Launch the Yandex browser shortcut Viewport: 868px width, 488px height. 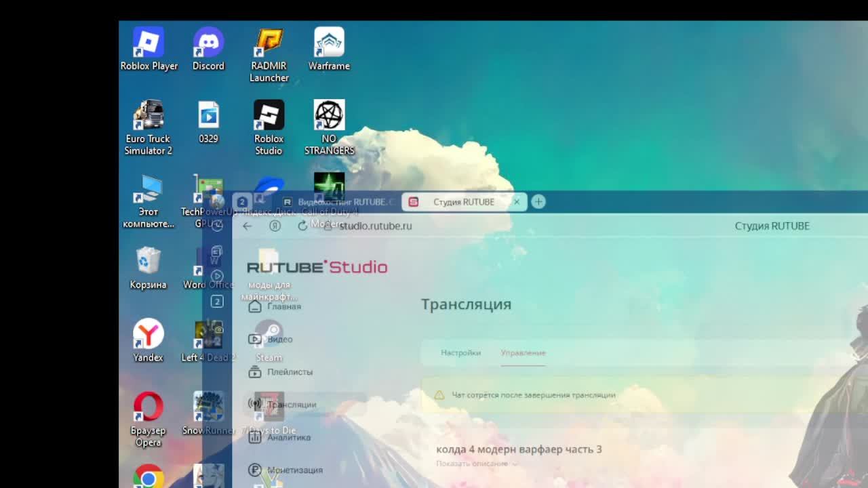[149, 340]
